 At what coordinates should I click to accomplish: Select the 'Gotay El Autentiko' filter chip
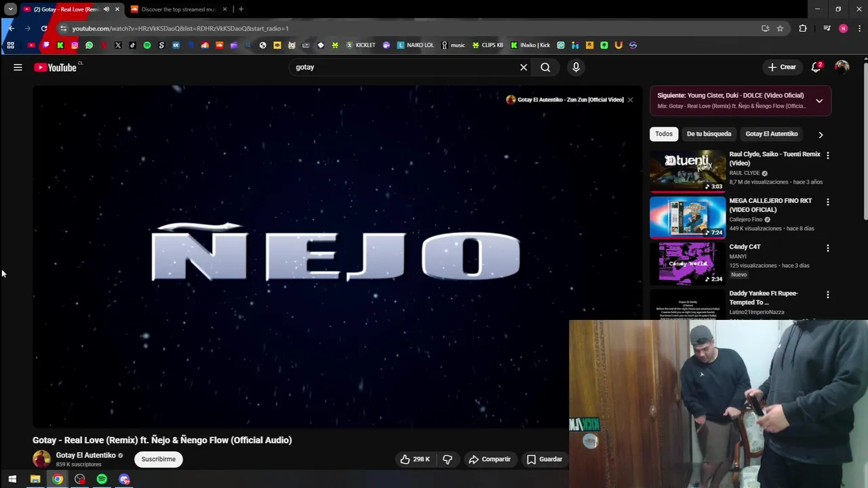pos(771,134)
